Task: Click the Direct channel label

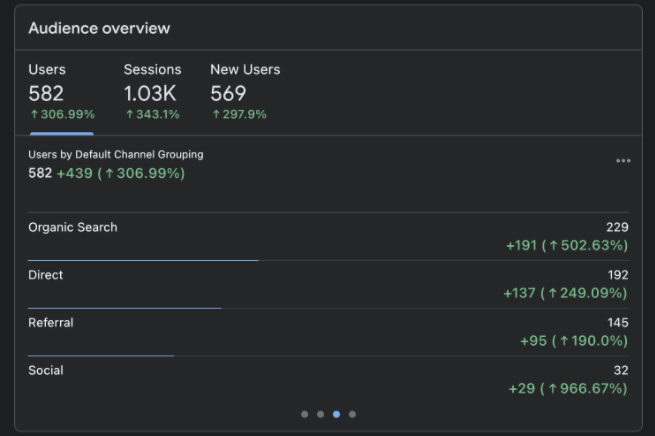Action: 46,275
